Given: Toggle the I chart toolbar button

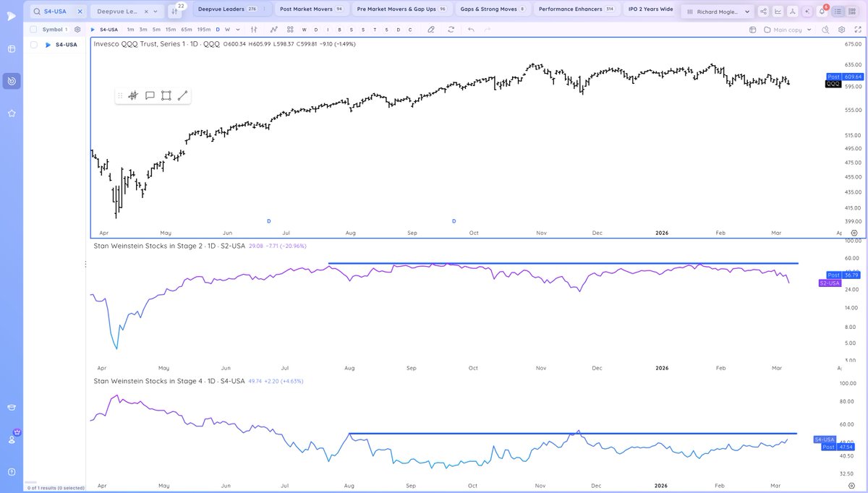Looking at the screenshot, I should click(x=328, y=30).
